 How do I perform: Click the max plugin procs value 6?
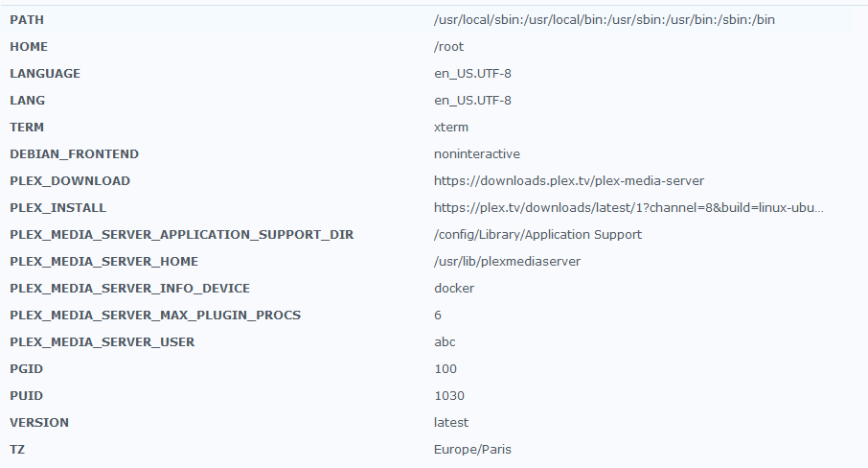tap(438, 316)
